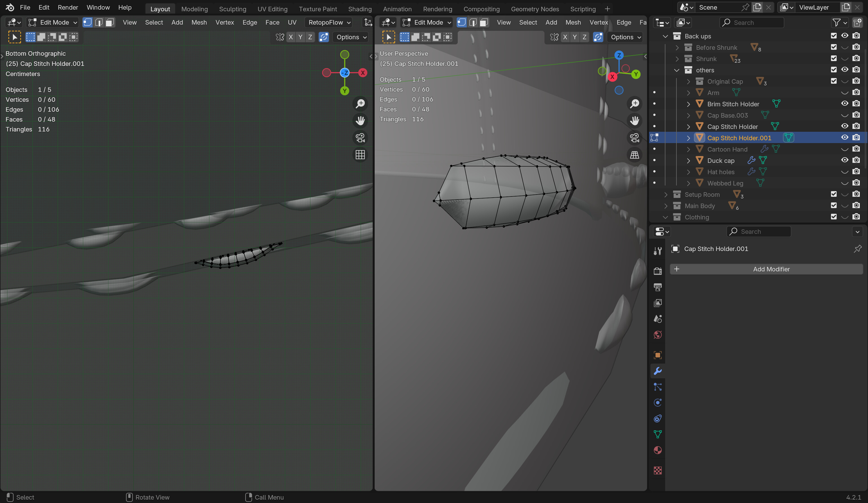Open the Material Properties tab icon

pos(657,450)
